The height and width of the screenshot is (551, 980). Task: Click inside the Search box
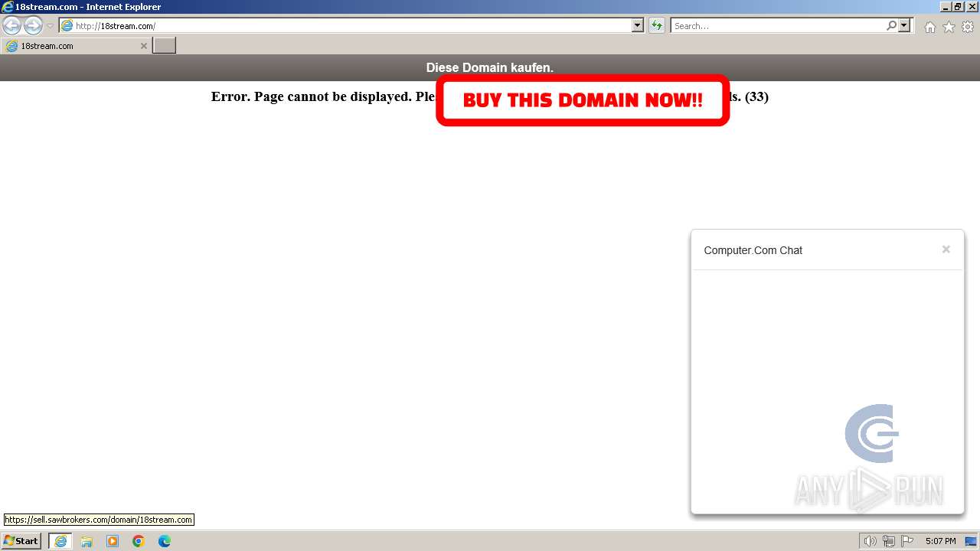click(778, 26)
